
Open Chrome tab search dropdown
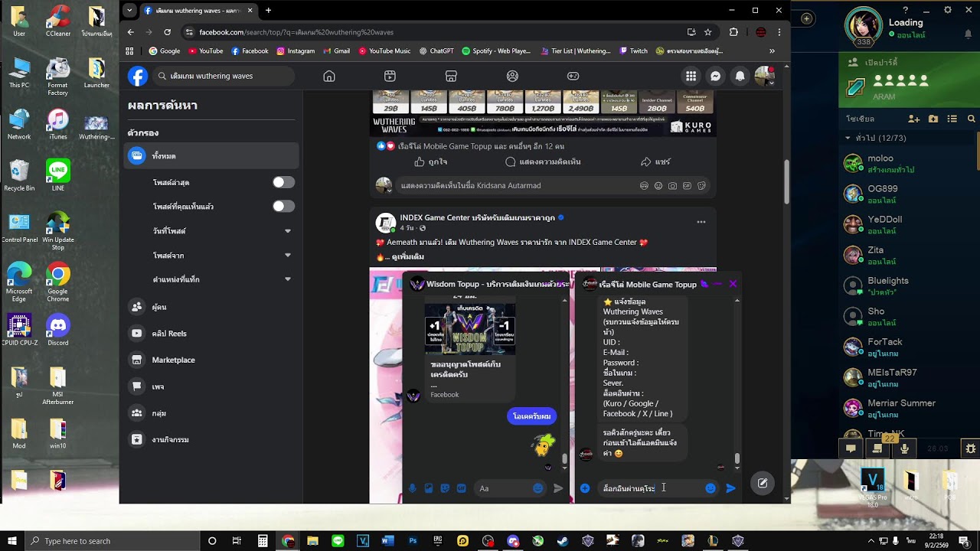[129, 10]
